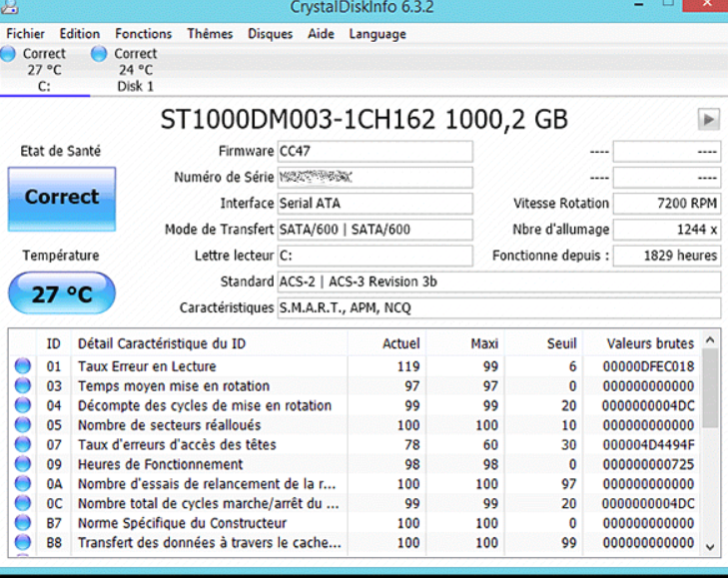Viewport: 728px width, 578px height.
Task: Open the Fonctions menu
Action: pos(144,34)
